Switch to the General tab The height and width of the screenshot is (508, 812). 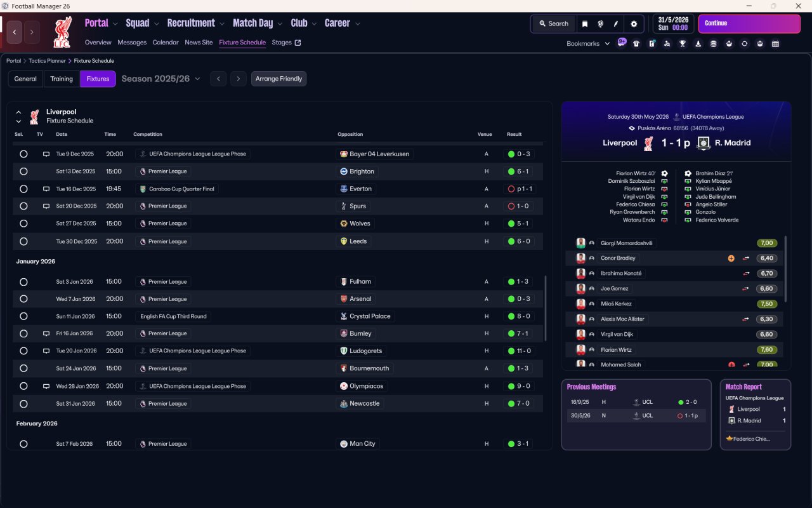click(25, 79)
